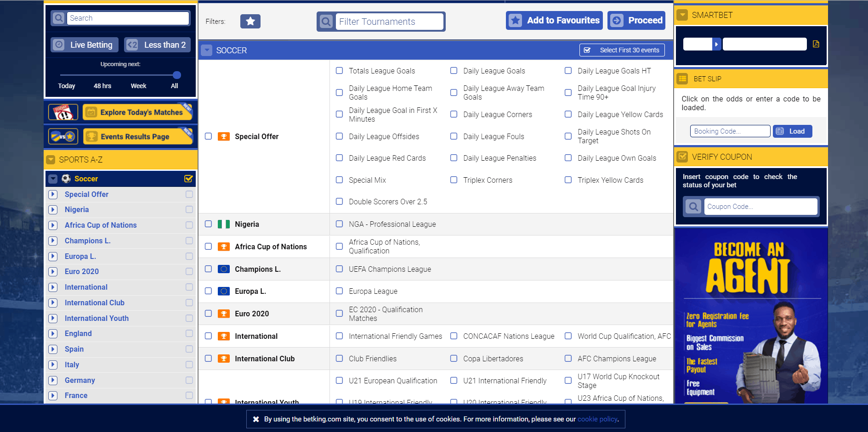Screen dimensions: 868x432
Task: Open Nigeria in the sidebar list
Action: pos(77,209)
